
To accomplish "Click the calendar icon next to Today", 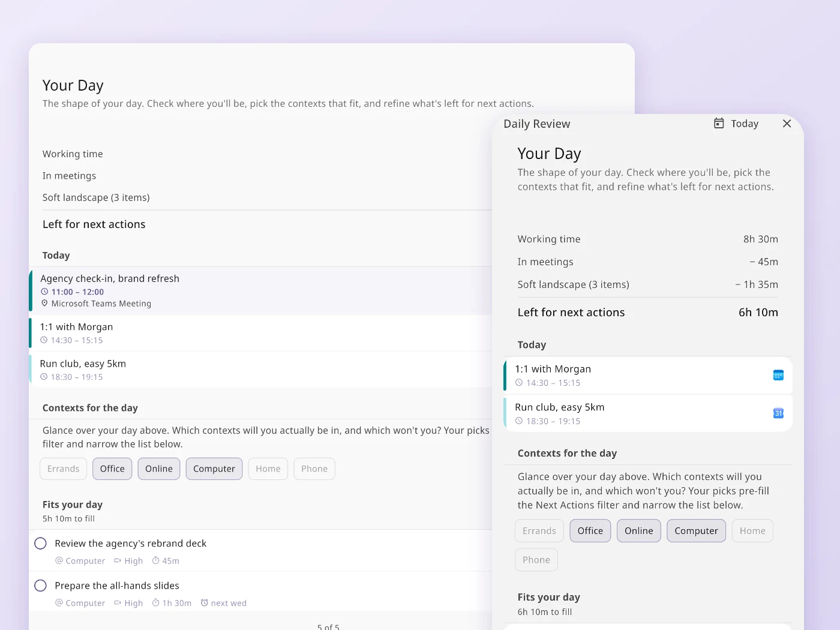I will [x=719, y=123].
